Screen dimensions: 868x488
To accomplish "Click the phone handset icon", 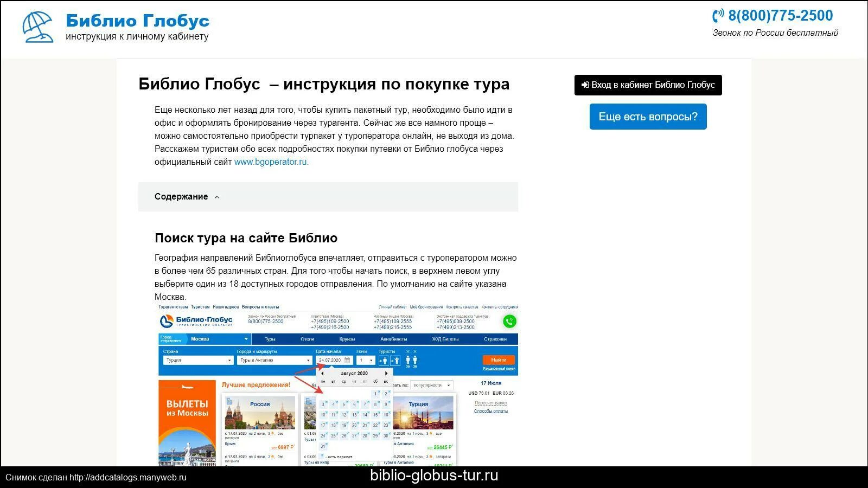I will 718,16.
